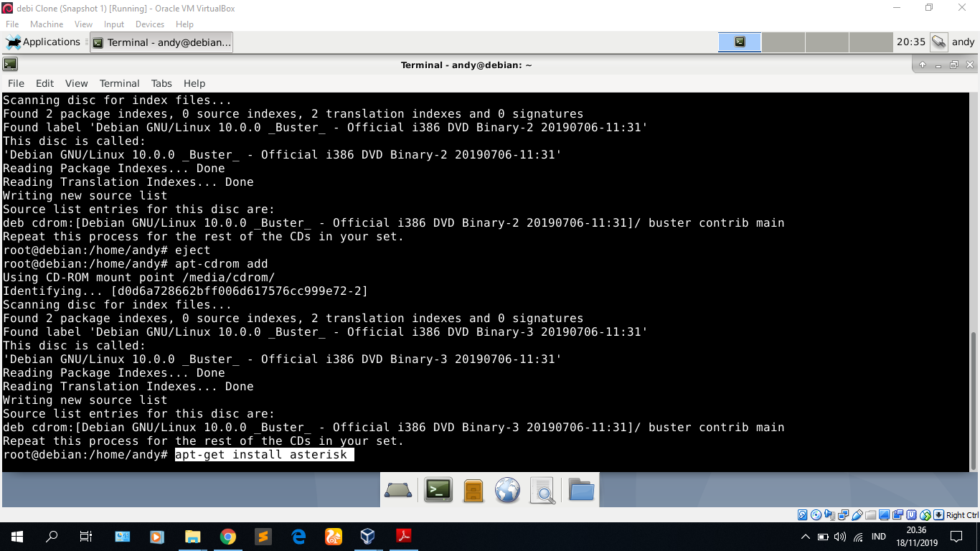Open the Terminal window's File menu

16,83
